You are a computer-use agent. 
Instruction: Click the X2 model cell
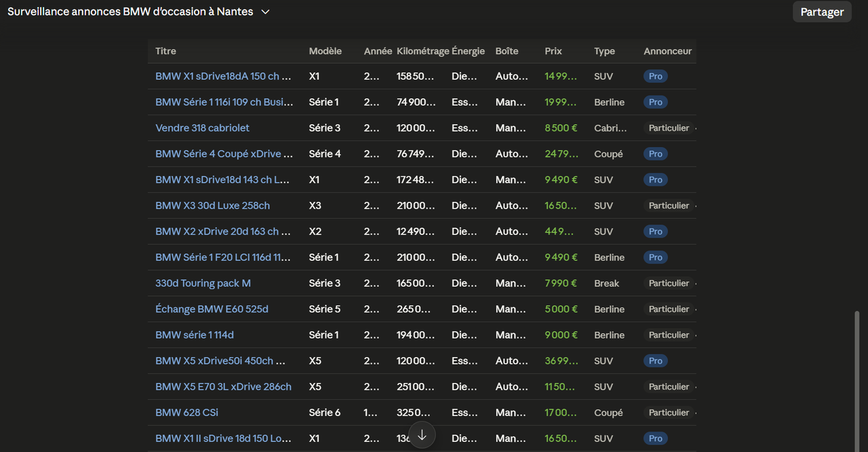[315, 231]
